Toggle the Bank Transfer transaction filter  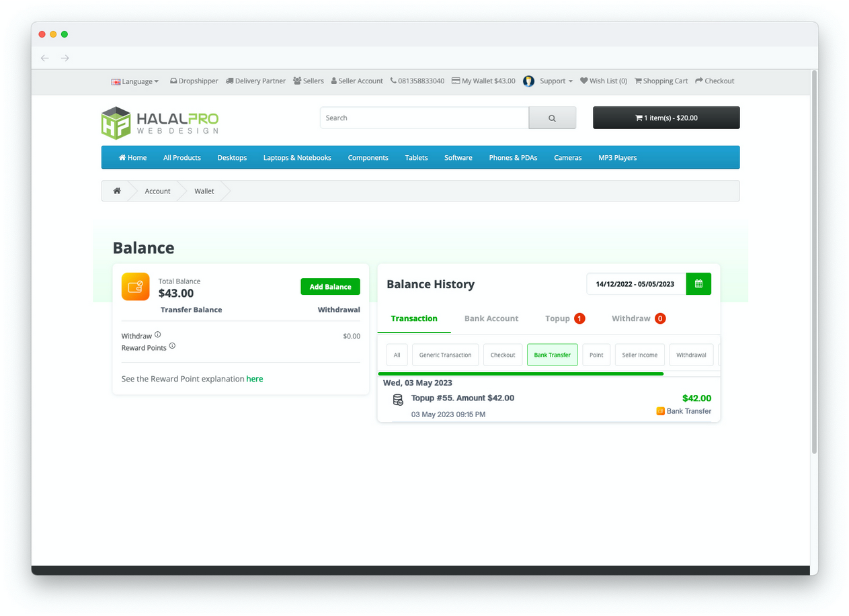point(552,355)
